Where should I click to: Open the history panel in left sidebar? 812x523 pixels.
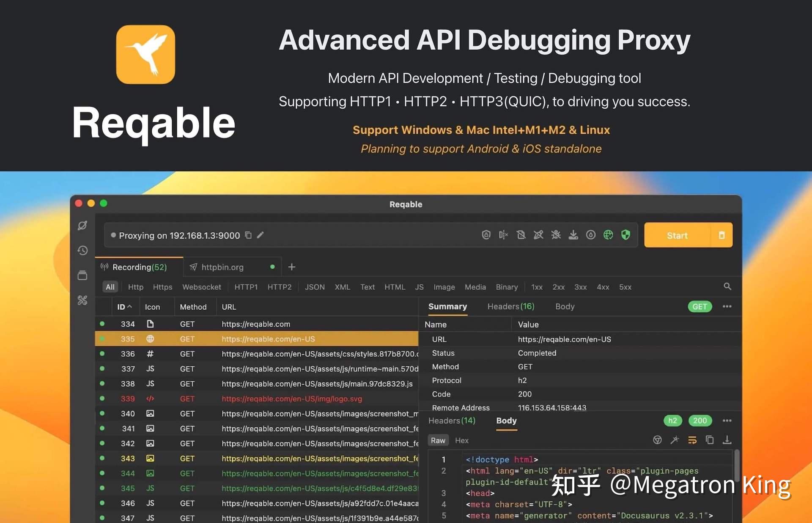[x=82, y=250]
